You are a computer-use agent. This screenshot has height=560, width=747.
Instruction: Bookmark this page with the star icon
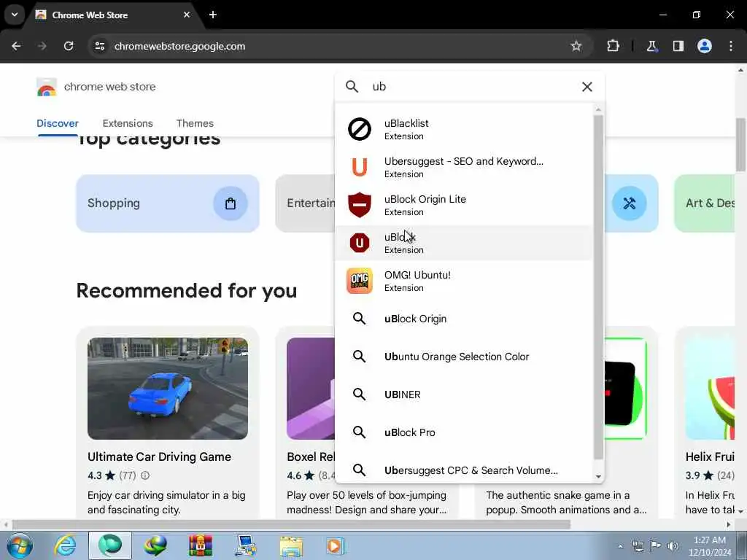(576, 46)
